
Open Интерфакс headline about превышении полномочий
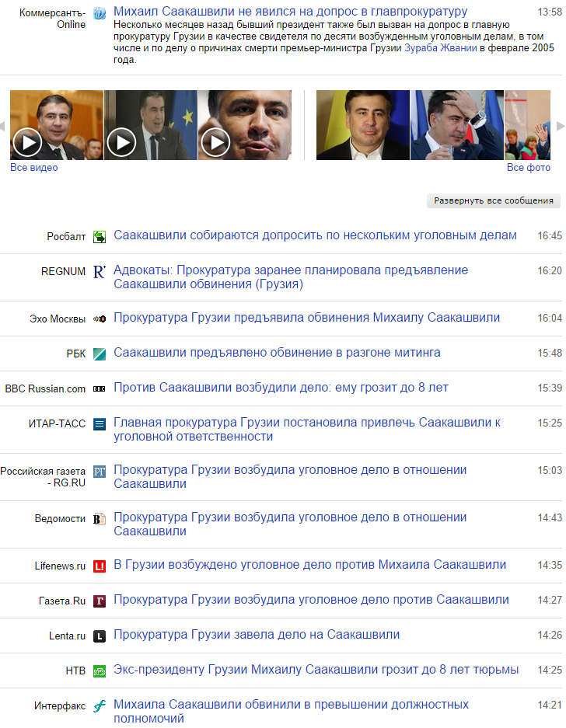point(292,711)
